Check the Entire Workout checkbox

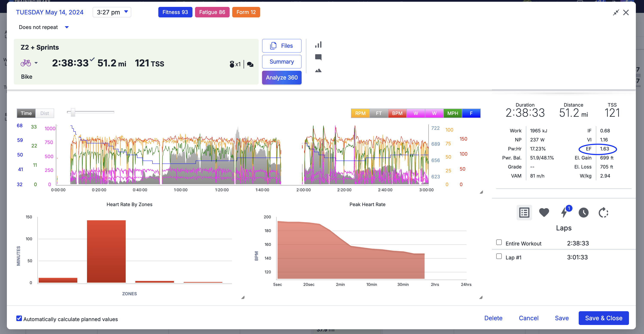499,242
